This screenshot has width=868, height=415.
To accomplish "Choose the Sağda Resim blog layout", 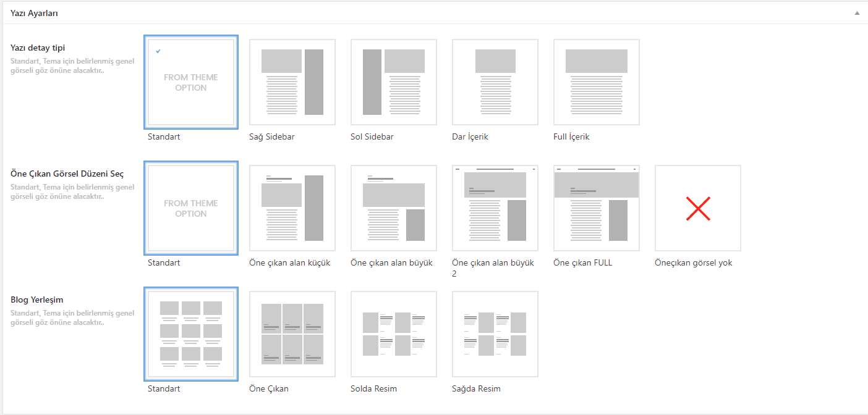I will click(x=495, y=334).
